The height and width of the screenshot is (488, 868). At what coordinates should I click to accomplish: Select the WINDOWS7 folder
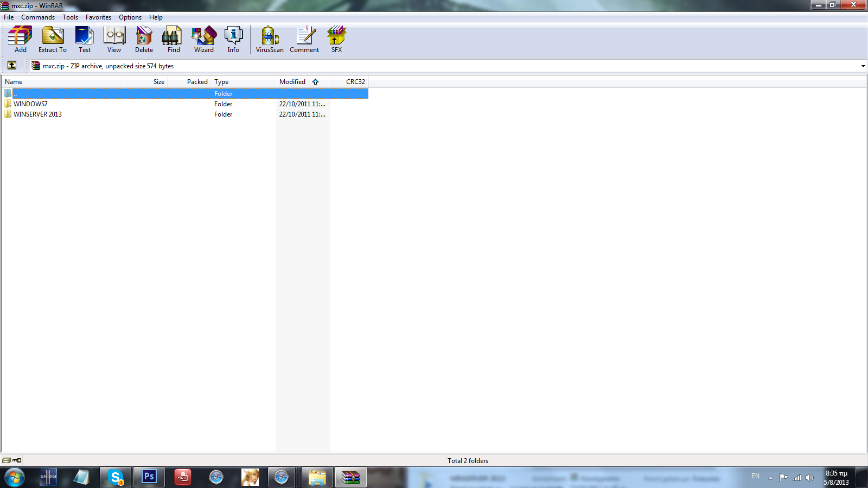(x=30, y=104)
